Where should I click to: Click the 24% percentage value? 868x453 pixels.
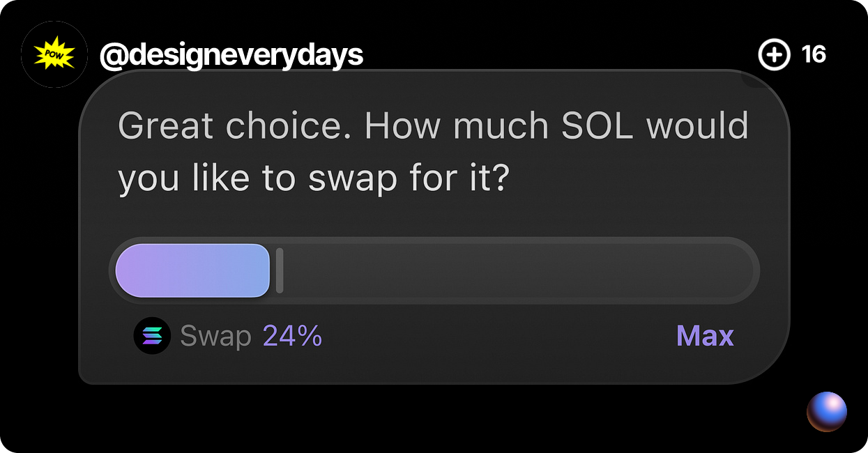click(x=292, y=336)
